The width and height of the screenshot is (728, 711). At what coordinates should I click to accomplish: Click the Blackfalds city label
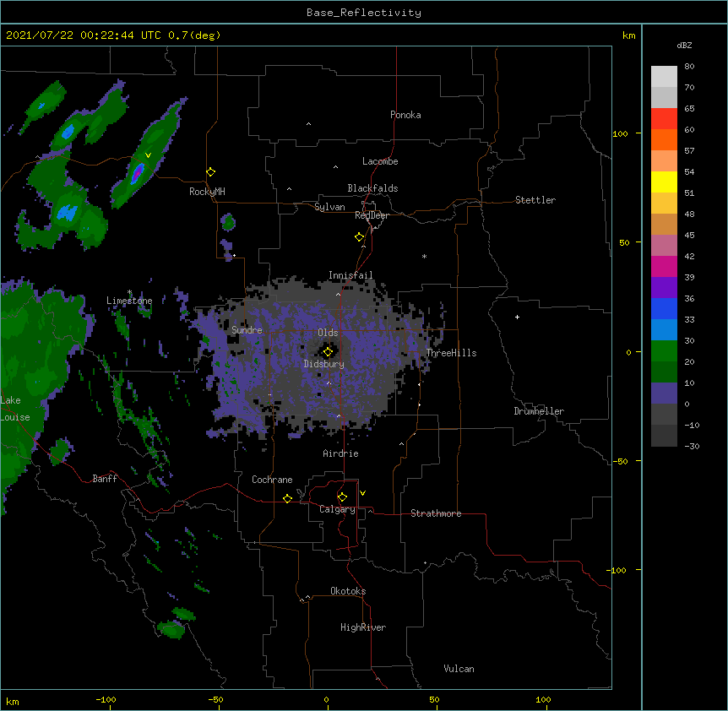372,188
